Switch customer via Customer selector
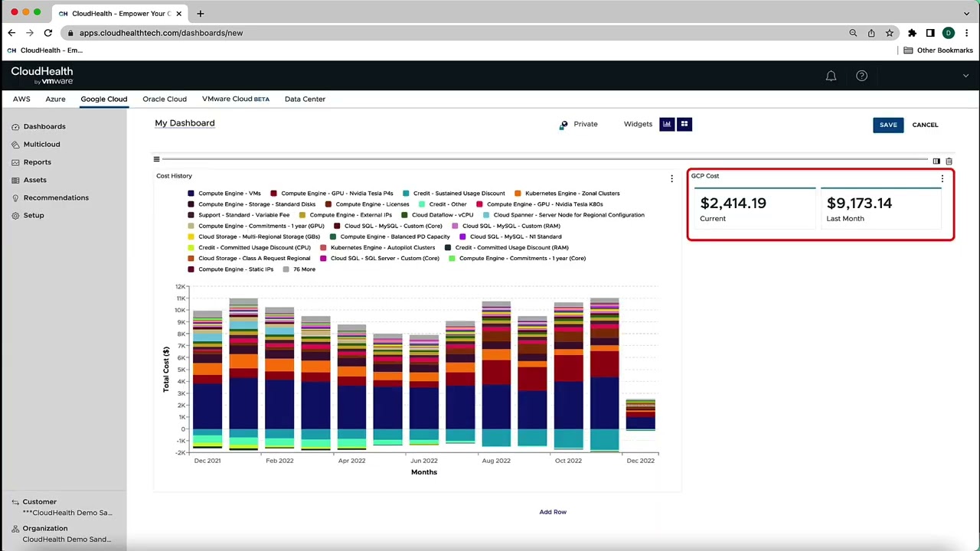Image resolution: width=980 pixels, height=551 pixels. point(61,507)
